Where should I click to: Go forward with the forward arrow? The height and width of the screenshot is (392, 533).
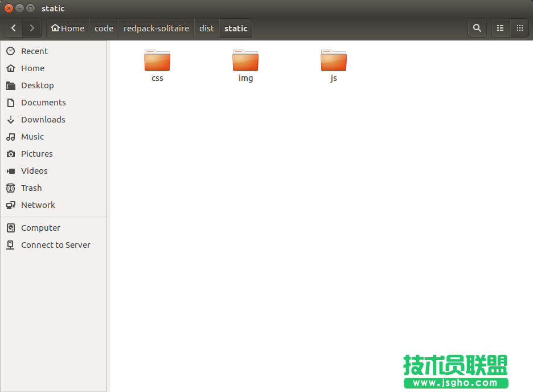tap(32, 28)
